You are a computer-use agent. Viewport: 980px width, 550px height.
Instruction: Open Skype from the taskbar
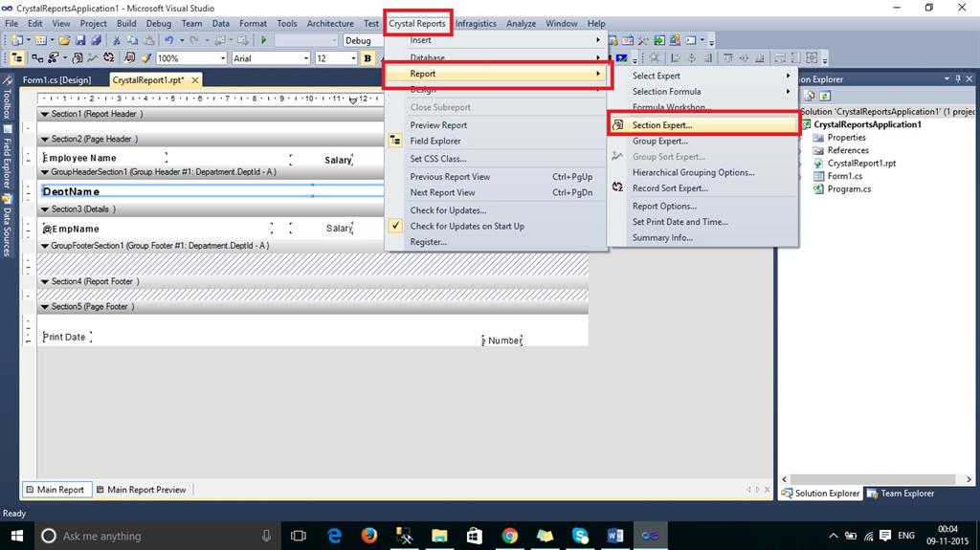tap(580, 536)
